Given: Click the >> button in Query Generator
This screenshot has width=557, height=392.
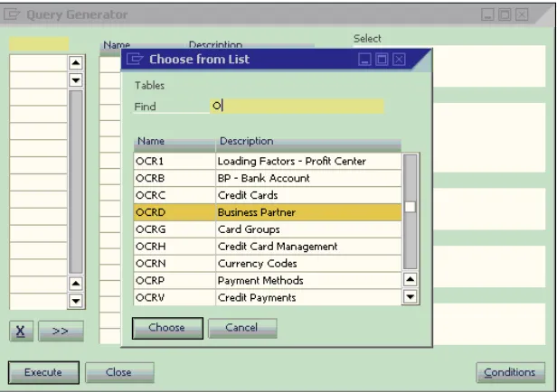Looking at the screenshot, I should point(61,331).
